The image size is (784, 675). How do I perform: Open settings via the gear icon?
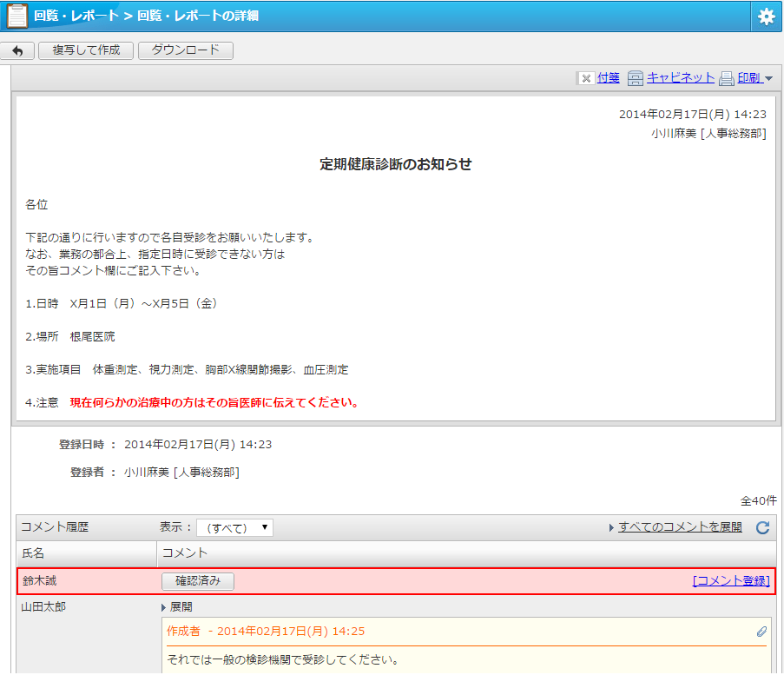tap(767, 16)
